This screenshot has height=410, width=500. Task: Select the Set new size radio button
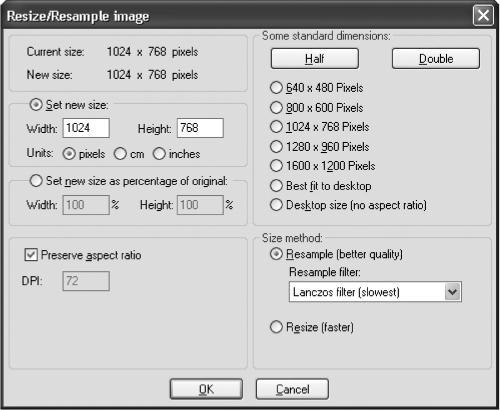(36, 105)
